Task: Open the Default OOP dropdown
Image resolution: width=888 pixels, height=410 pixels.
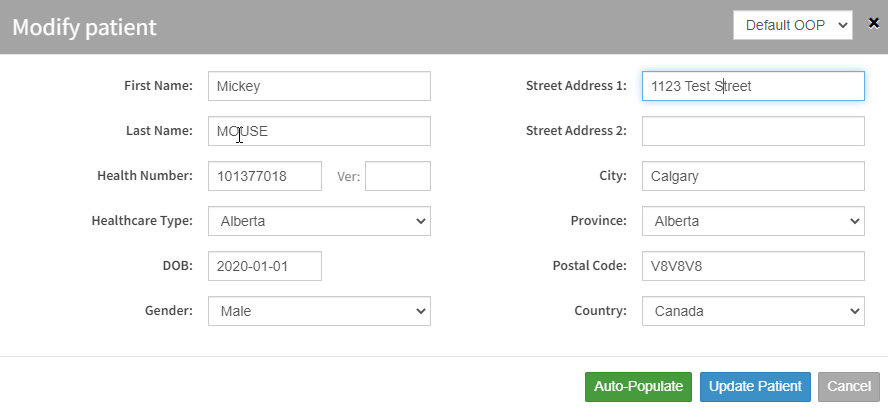Action: (792, 25)
